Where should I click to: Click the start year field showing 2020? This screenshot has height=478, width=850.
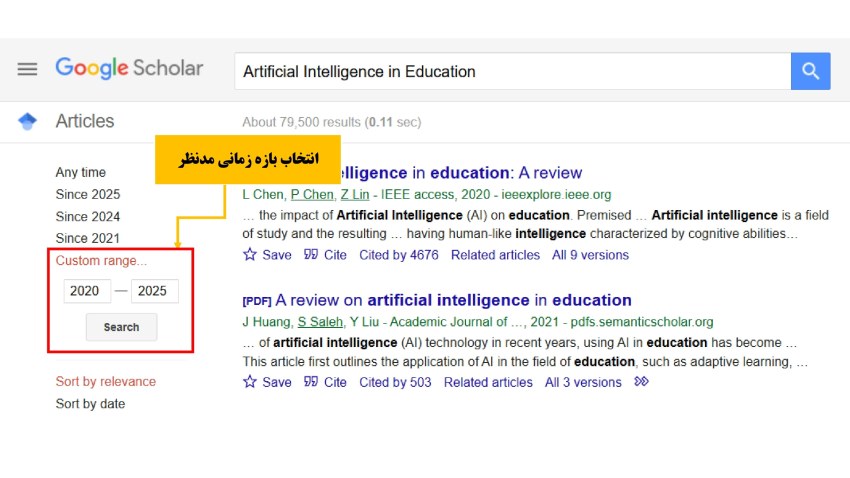(x=87, y=291)
